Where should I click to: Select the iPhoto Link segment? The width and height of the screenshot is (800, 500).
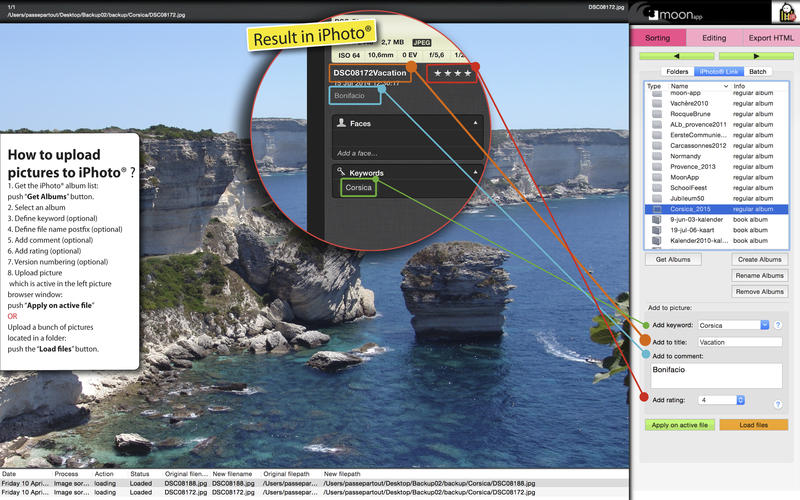pyautogui.click(x=717, y=72)
